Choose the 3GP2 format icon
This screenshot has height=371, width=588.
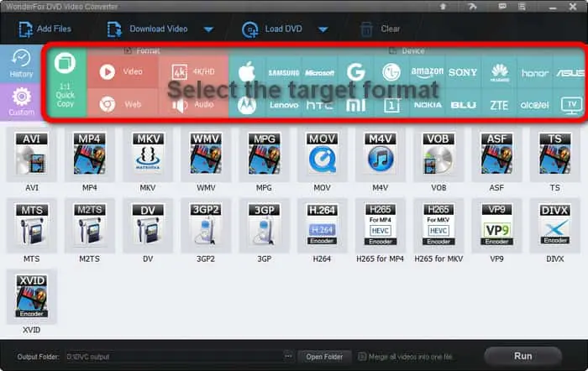206,225
